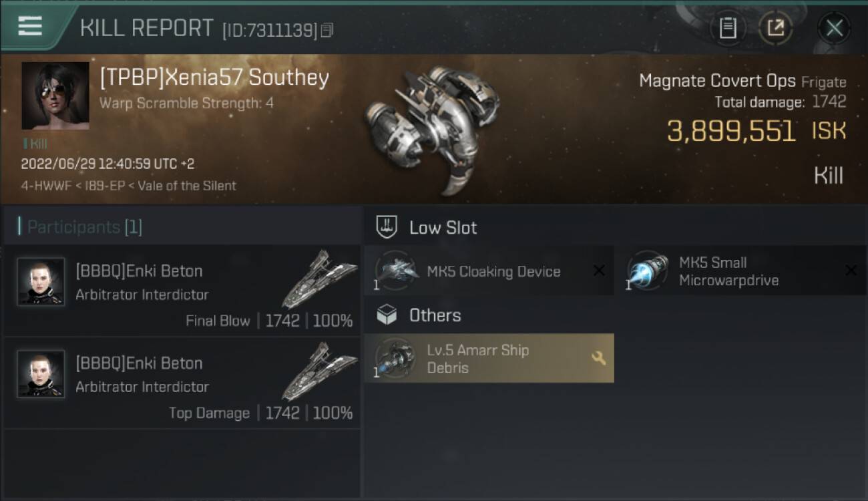This screenshot has height=501, width=868.
Task: Click the Others section header
Action: [435, 315]
